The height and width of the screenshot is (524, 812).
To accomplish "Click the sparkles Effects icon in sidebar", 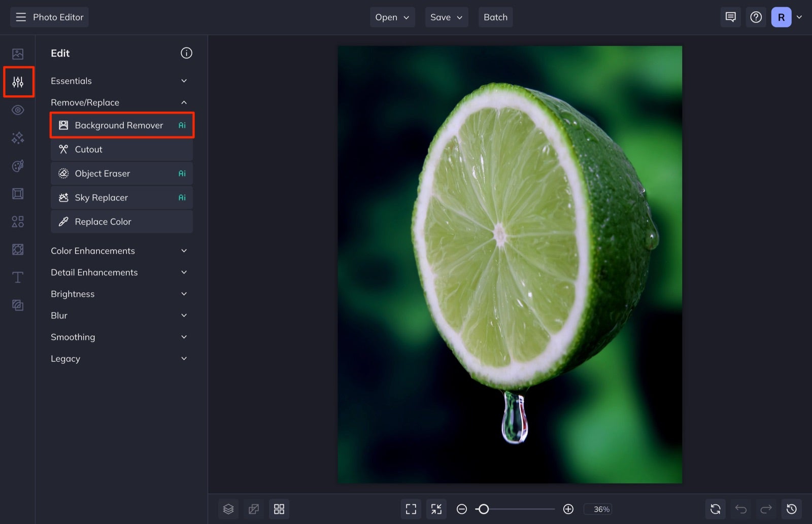I will (18, 137).
